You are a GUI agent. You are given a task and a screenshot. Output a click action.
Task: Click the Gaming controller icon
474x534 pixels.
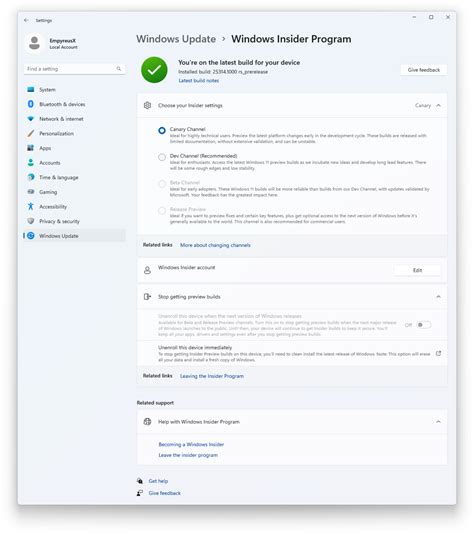[31, 192]
